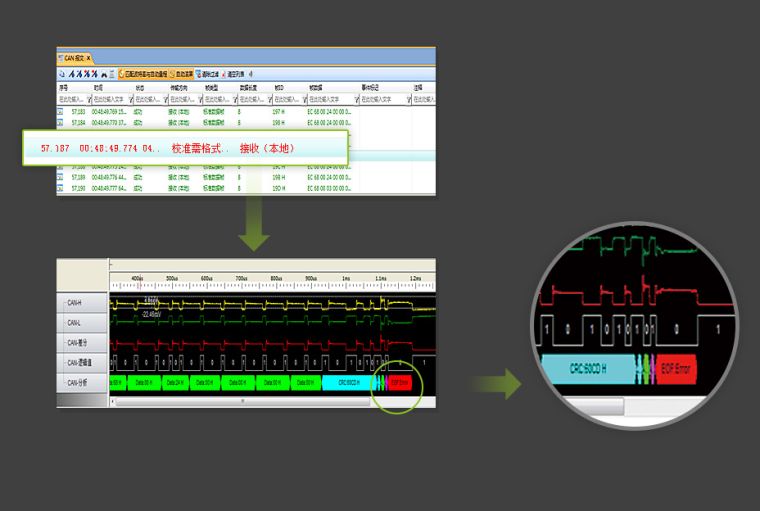The height and width of the screenshot is (511, 760).
Task: Open the filter funnel for the 序号 column
Action: [x=88, y=99]
